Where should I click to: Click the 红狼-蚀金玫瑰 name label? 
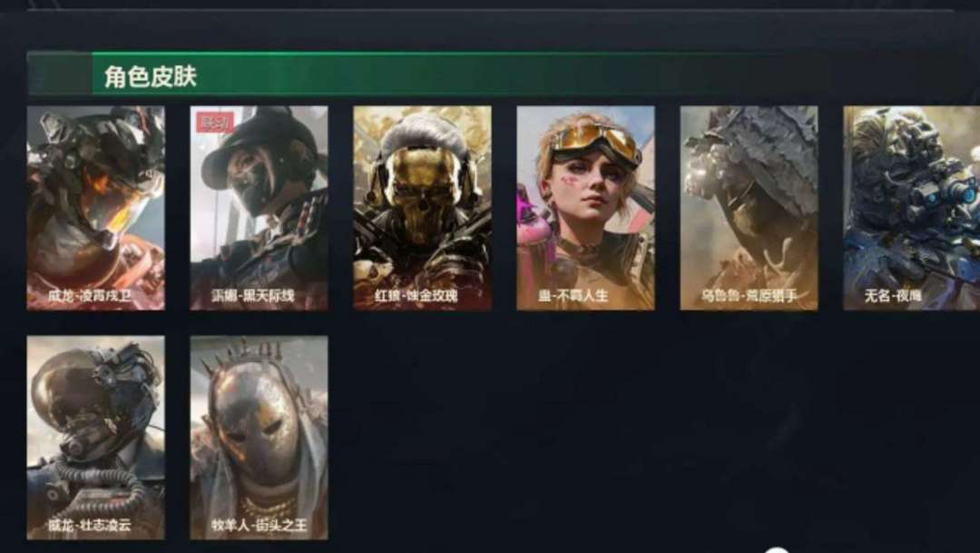pyautogui.click(x=416, y=295)
